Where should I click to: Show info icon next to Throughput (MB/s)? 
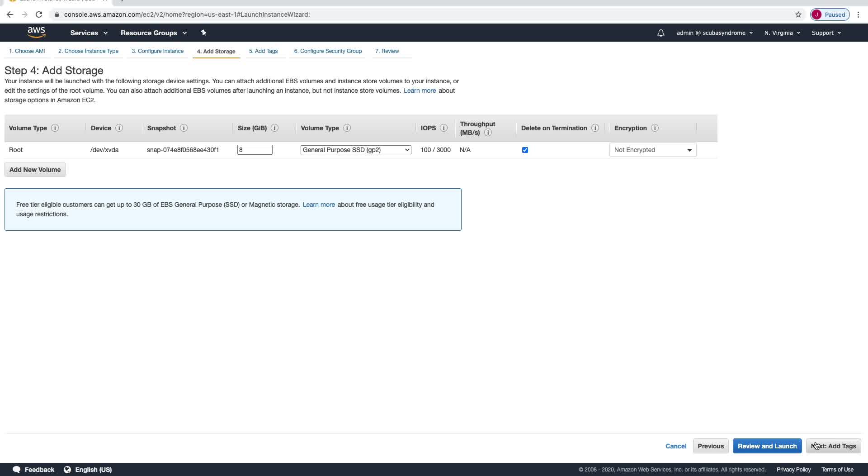[x=488, y=133]
